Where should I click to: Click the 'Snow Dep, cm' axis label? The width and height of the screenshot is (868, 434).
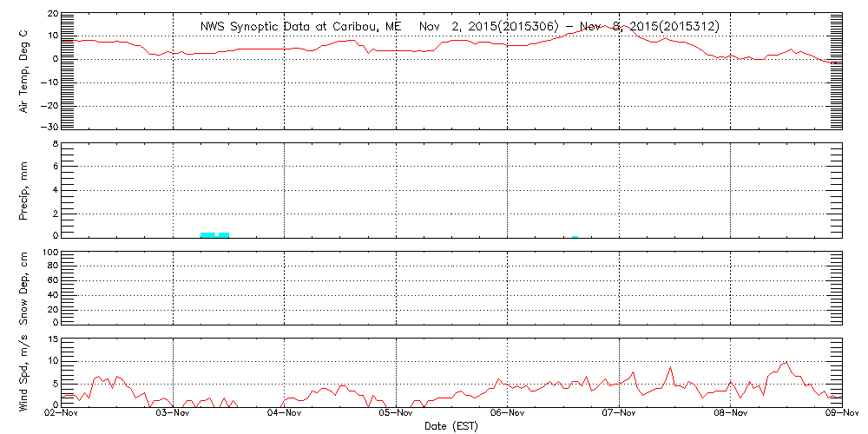[24, 286]
